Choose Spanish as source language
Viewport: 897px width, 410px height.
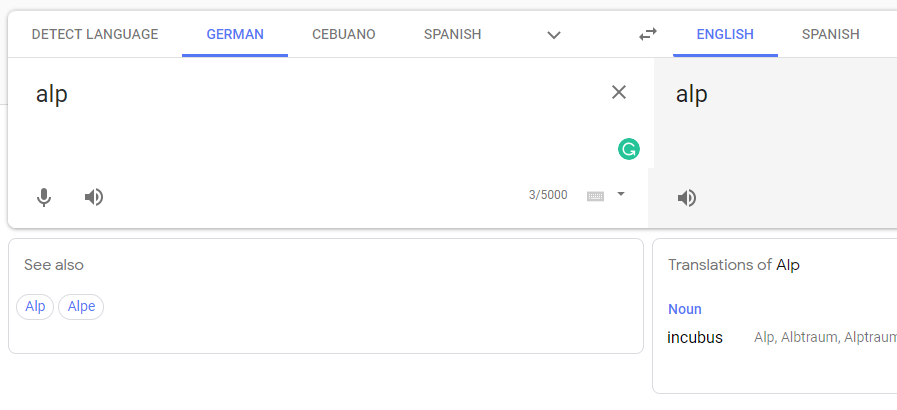pos(453,34)
